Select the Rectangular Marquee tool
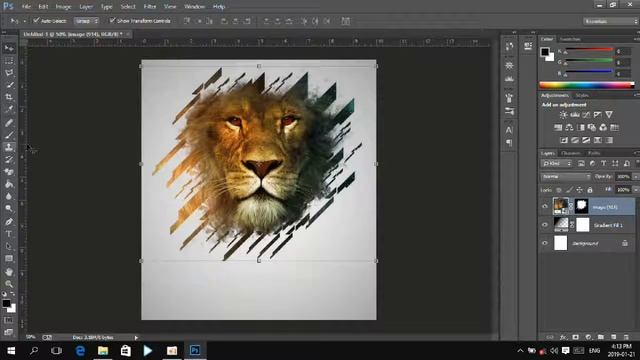This screenshot has width=640, height=360. click(x=9, y=61)
